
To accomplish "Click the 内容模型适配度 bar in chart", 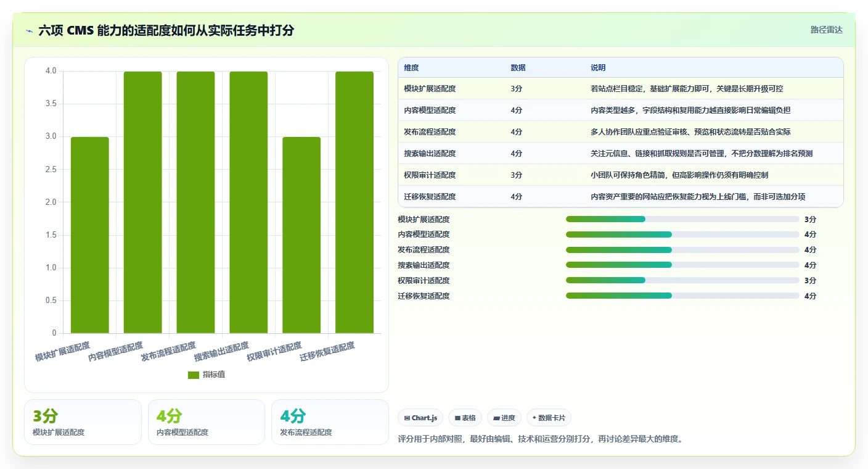I will [142, 202].
